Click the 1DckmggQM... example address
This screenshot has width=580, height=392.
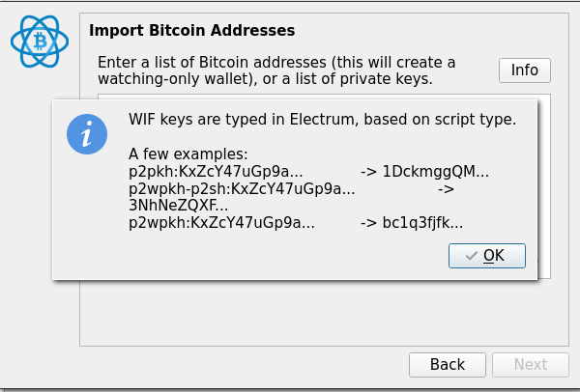click(436, 172)
